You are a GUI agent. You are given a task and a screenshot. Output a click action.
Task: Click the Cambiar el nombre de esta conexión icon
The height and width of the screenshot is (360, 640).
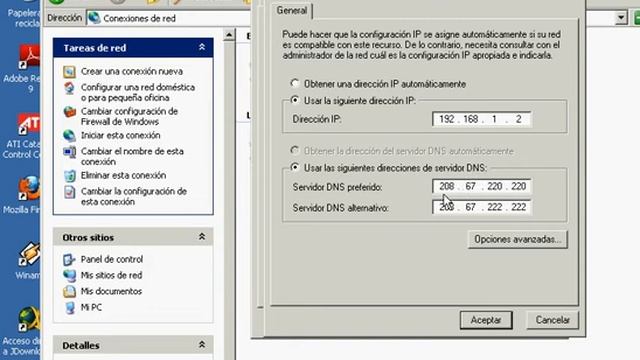(x=69, y=152)
